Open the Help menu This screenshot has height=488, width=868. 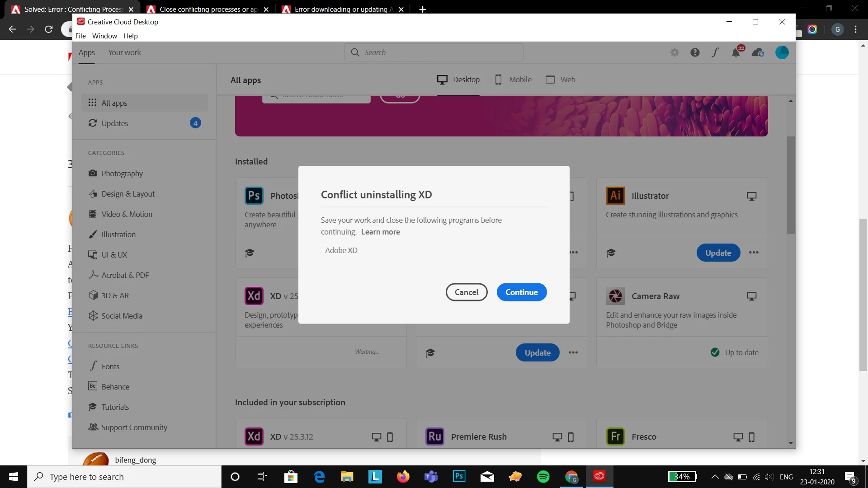(x=130, y=36)
